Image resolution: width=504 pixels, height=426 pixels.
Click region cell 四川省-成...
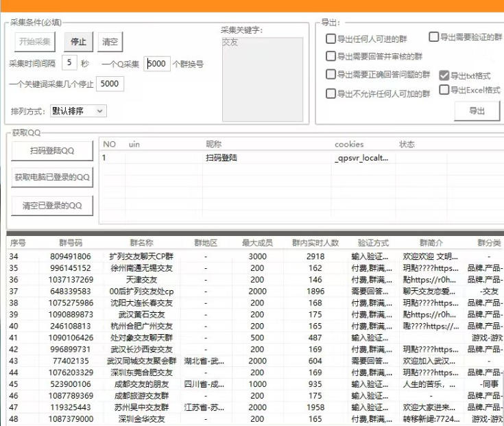click(204, 384)
